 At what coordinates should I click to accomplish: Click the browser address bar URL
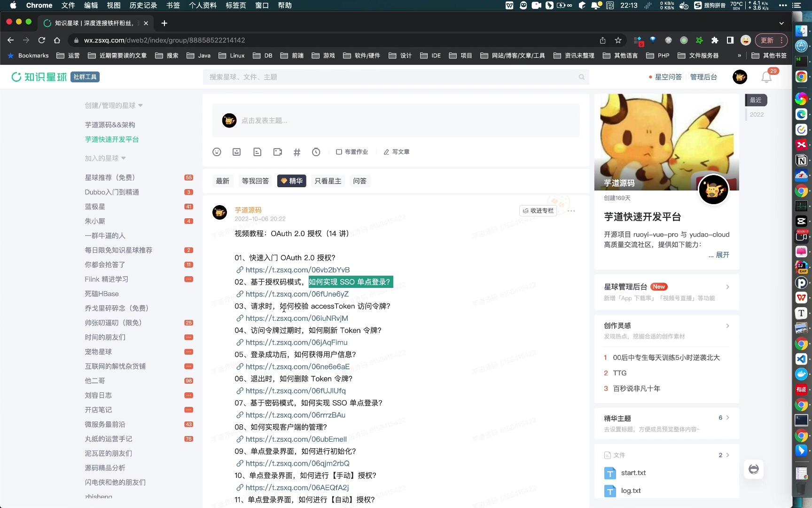(x=164, y=40)
